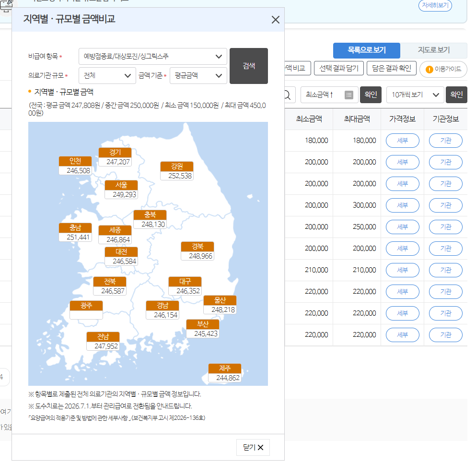This screenshot has height=464, width=476.
Task: Click 선택 결과 담기 button
Action: (x=339, y=68)
